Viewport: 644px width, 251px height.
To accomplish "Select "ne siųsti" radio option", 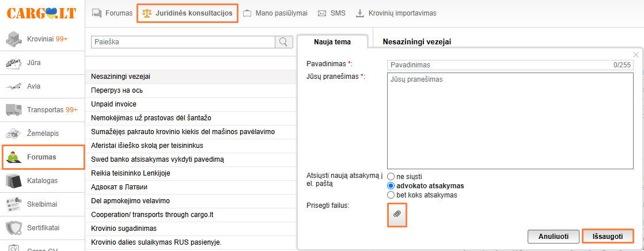I will click(391, 176).
